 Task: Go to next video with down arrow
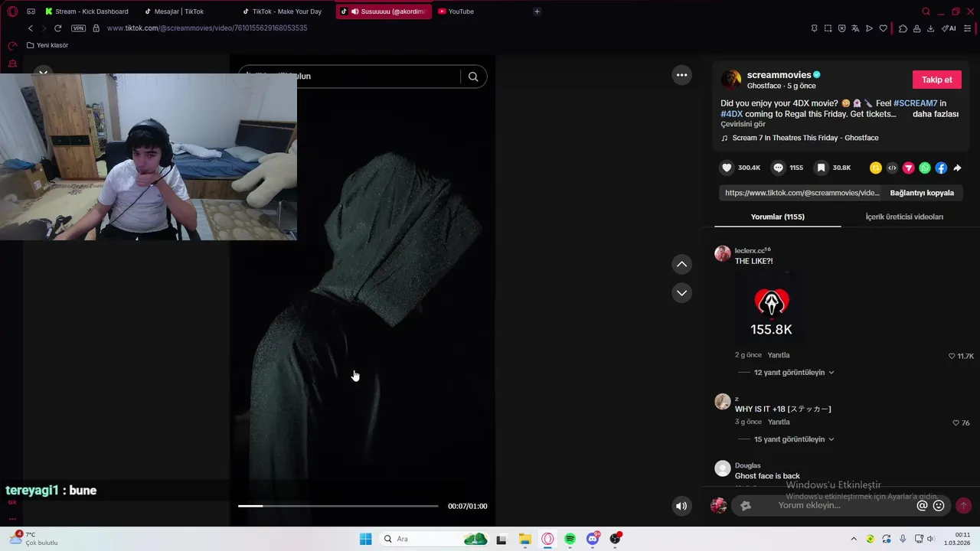coord(681,293)
